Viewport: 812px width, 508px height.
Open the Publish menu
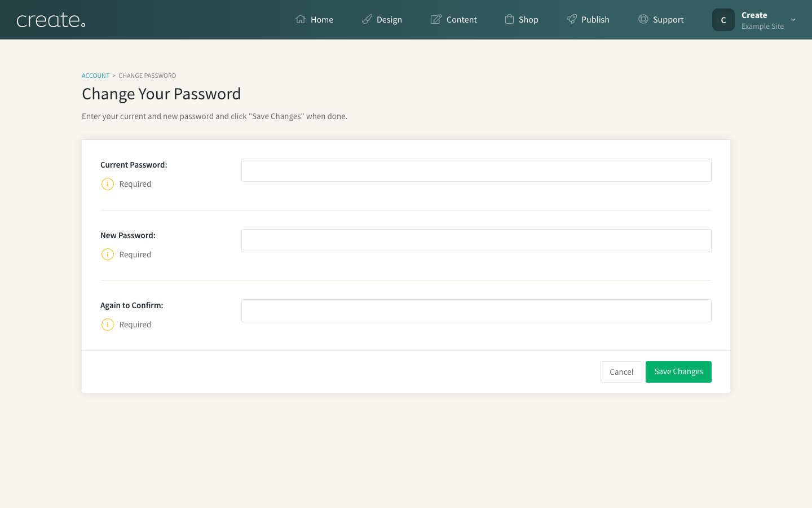tap(588, 19)
